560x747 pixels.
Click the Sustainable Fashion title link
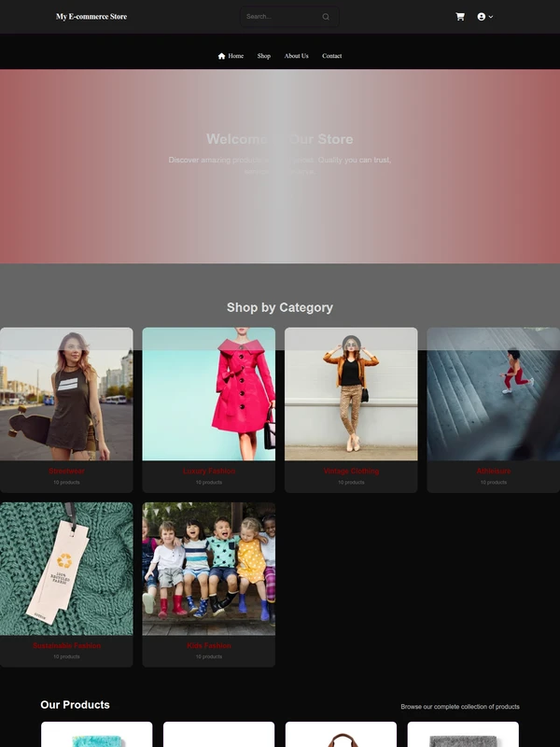66,646
